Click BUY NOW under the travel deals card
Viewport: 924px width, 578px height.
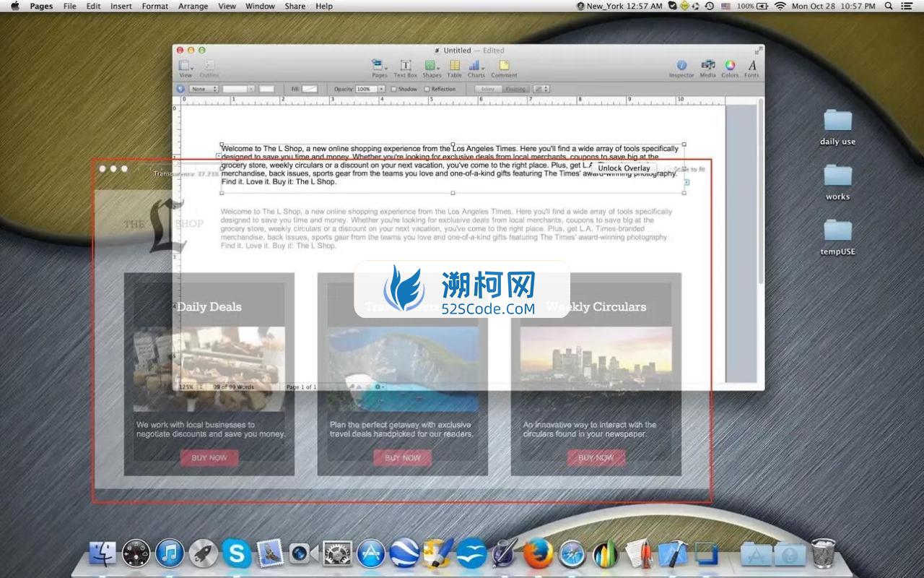(403, 457)
